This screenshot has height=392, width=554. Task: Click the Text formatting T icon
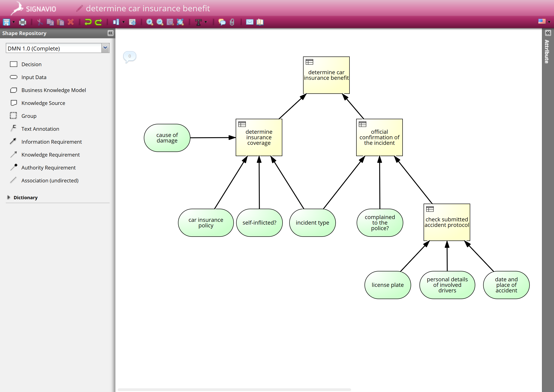click(198, 22)
